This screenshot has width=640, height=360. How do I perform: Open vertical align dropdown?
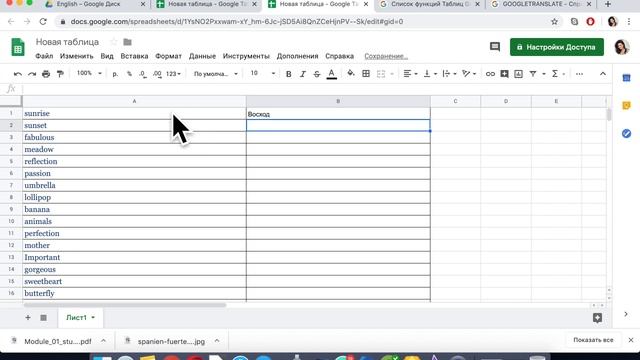(x=430, y=74)
